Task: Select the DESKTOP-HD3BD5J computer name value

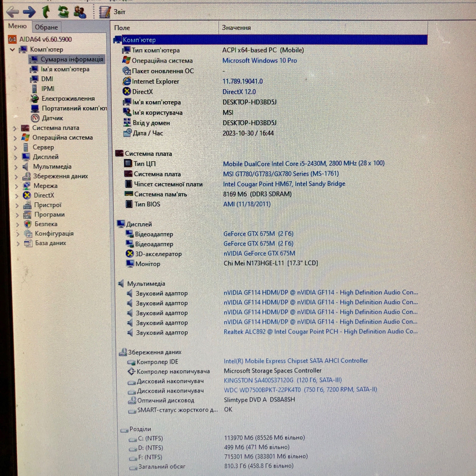Action: tap(249, 102)
